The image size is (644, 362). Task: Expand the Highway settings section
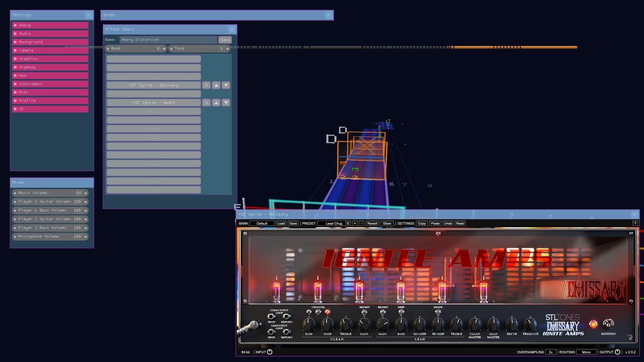[50, 67]
